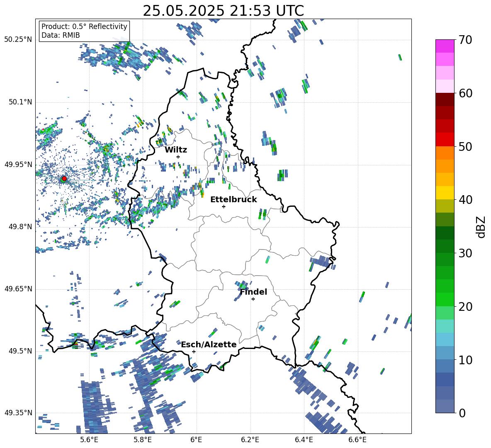The height and width of the screenshot is (448, 491).
Task: Click the 50 tick on the colorbar
Action: click(x=465, y=147)
